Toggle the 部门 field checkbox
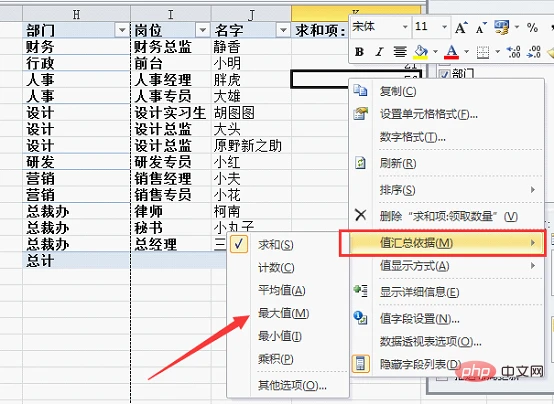 click(x=444, y=74)
